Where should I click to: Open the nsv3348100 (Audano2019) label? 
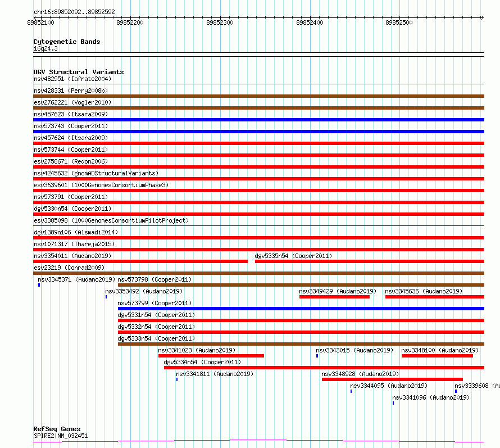coord(440,350)
